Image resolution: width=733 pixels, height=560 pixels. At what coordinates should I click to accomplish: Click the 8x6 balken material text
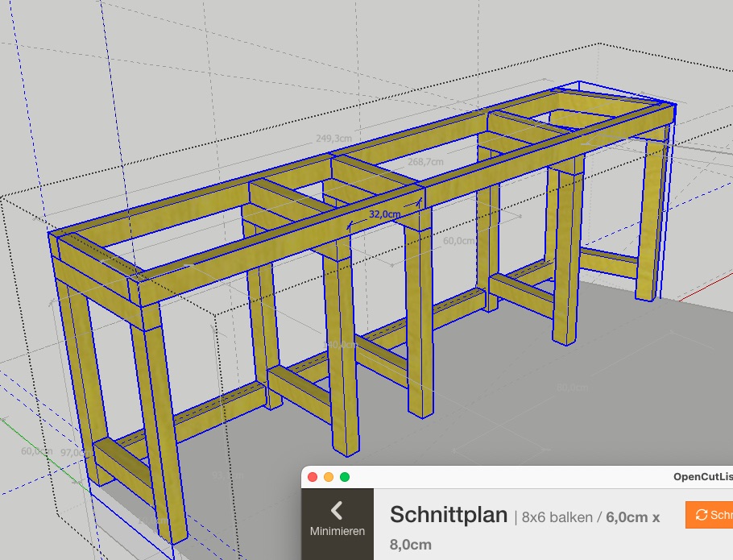[x=556, y=516]
